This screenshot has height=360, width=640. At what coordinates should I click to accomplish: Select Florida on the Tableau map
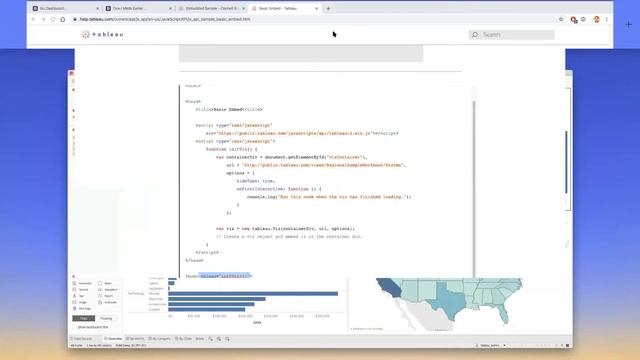tap(503, 313)
